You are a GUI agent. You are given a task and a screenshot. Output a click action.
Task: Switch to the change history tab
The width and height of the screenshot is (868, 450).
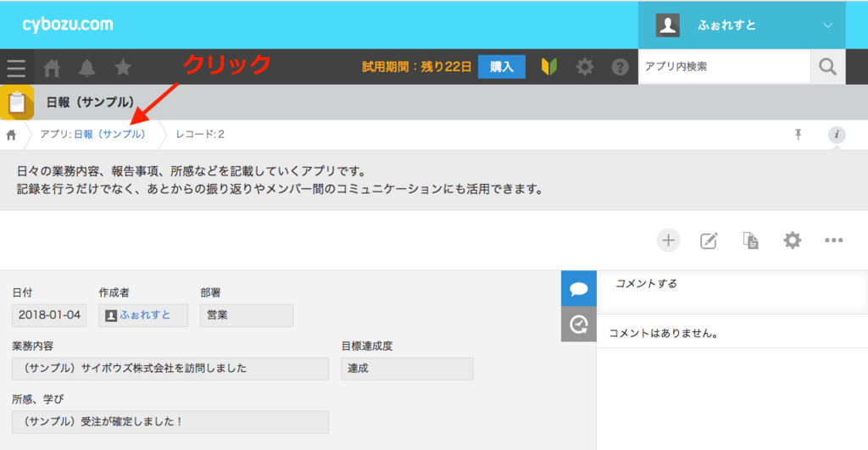pyautogui.click(x=578, y=325)
